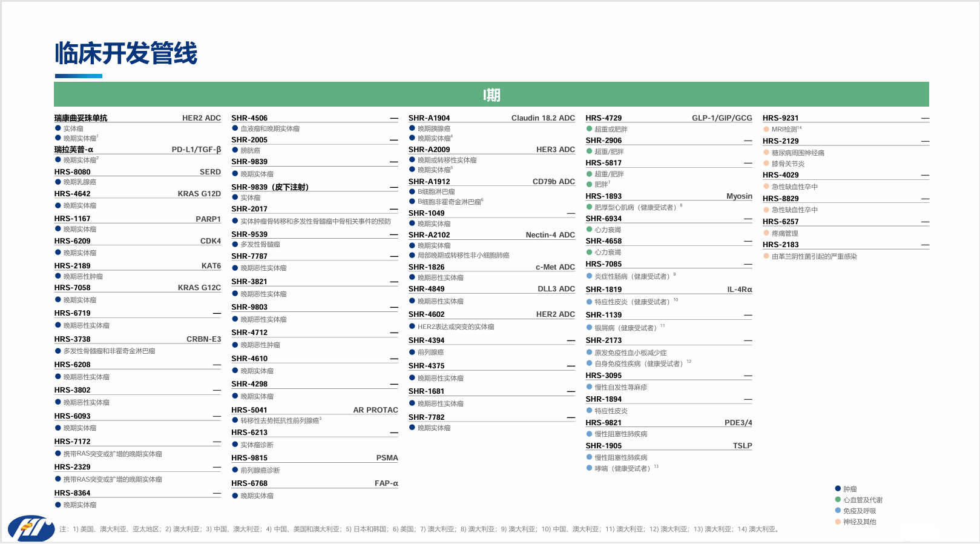Click the bullet dot beside 前列腺癌诊断
The height and width of the screenshot is (544, 980).
pos(235,470)
